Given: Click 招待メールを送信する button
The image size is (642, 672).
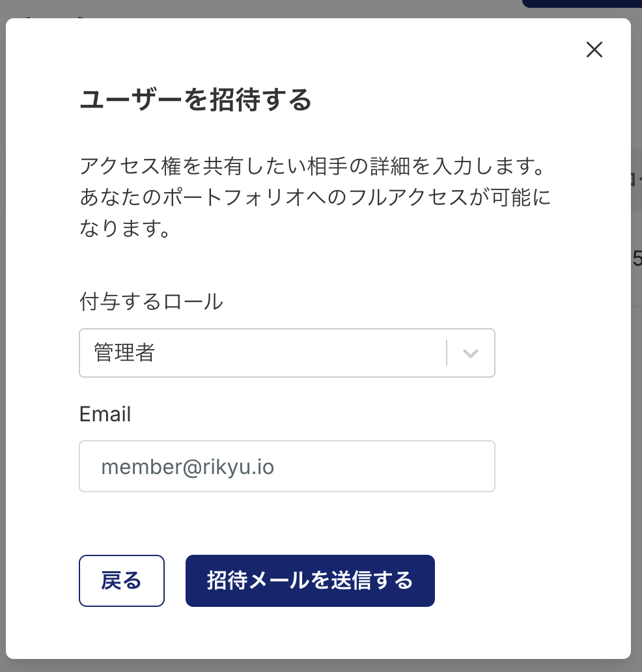Looking at the screenshot, I should pos(310,580).
